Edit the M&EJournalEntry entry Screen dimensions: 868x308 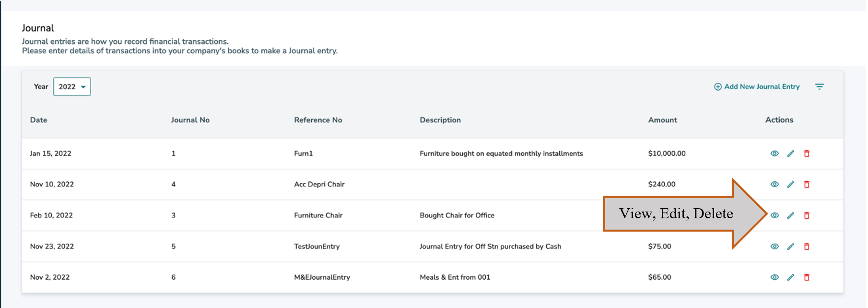point(791,277)
